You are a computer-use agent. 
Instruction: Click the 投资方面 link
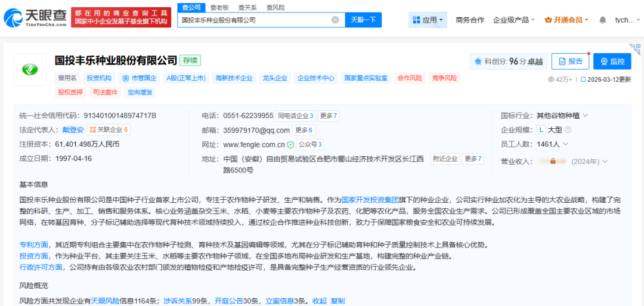click(x=33, y=256)
